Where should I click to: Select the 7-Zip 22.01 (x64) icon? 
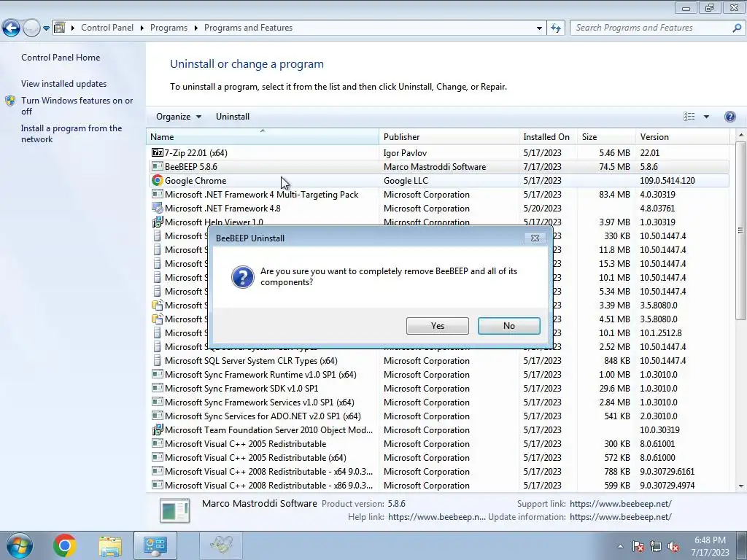click(157, 152)
